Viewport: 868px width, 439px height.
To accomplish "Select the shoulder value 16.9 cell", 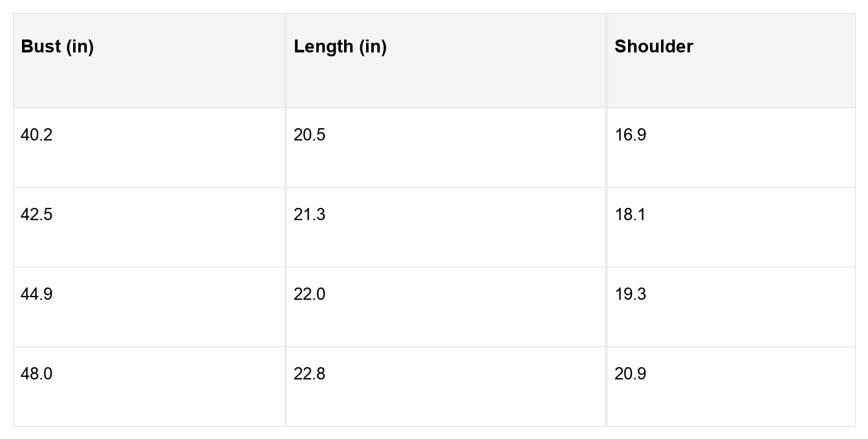I will (x=631, y=135).
